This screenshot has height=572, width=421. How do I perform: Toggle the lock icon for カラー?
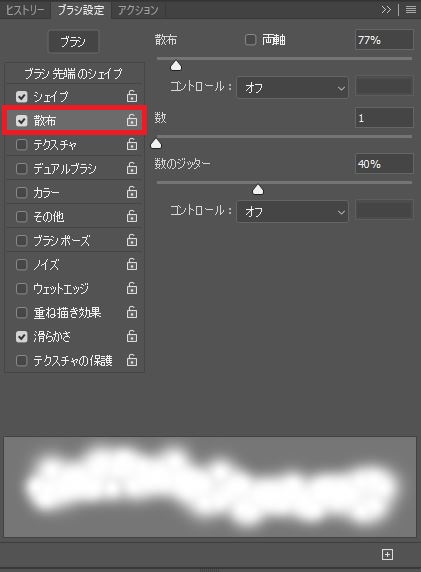(132, 192)
